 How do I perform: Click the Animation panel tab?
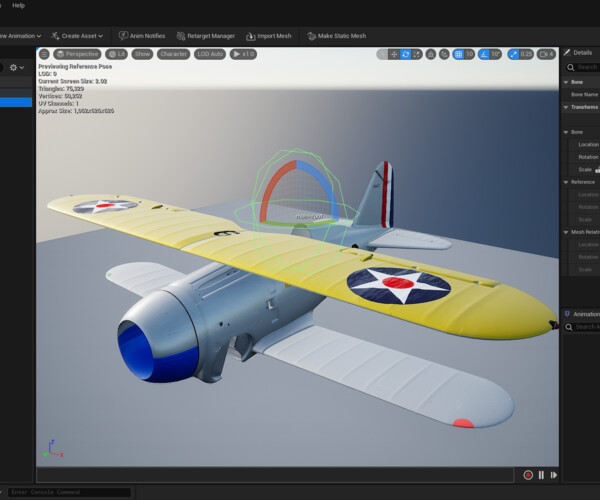click(582, 314)
